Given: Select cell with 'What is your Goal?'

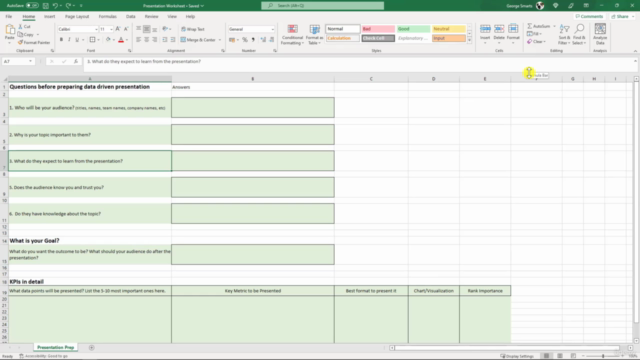Looking at the screenshot, I should (x=90, y=241).
